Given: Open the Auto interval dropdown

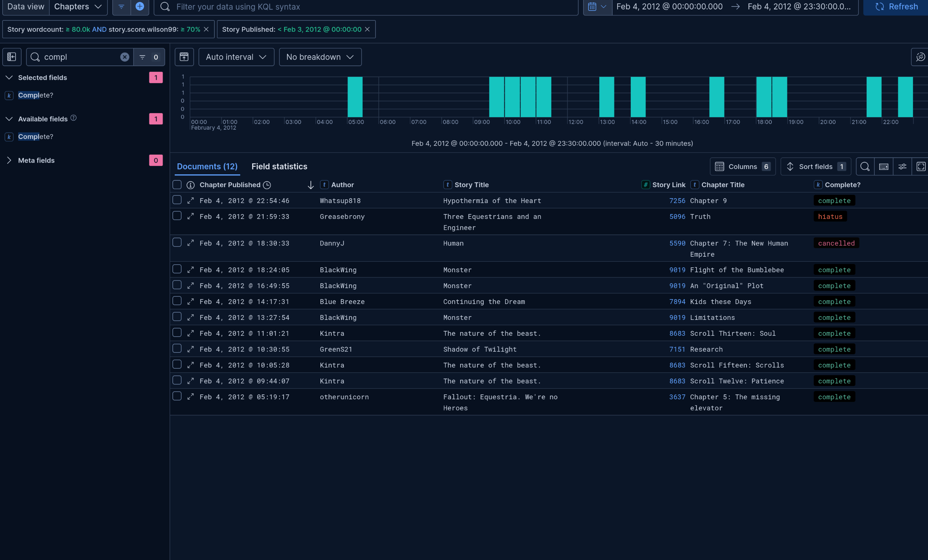Looking at the screenshot, I should (236, 57).
